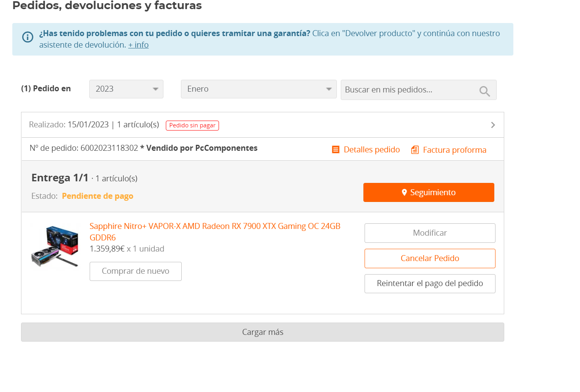Viewport: 580px width, 392px height.
Task: Focus the 'Buscar en mis pedidos' field
Action: click(409, 90)
